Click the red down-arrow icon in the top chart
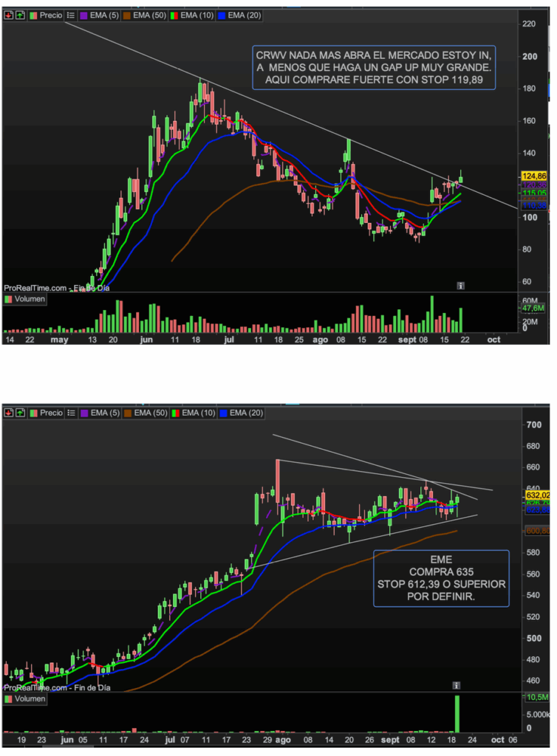The image size is (557, 756). click(x=8, y=15)
